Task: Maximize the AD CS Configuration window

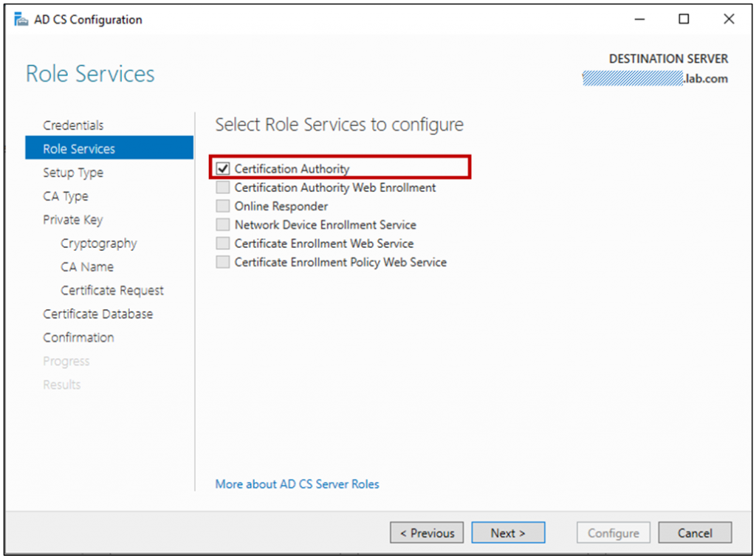Action: coord(684,19)
